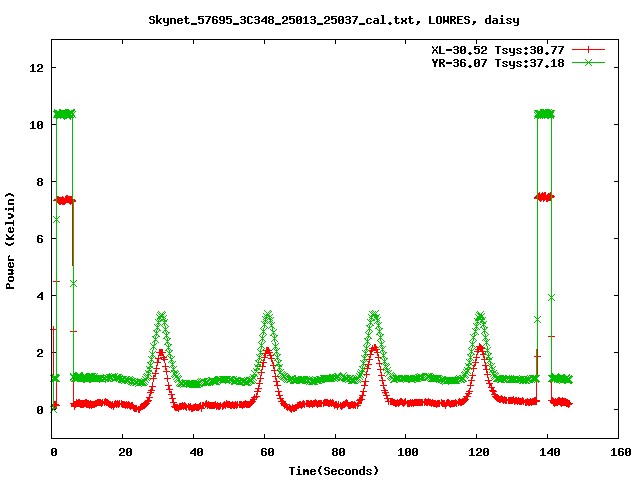Click the red peak near 30 seconds
The width and height of the screenshot is (640, 480).
click(x=161, y=352)
